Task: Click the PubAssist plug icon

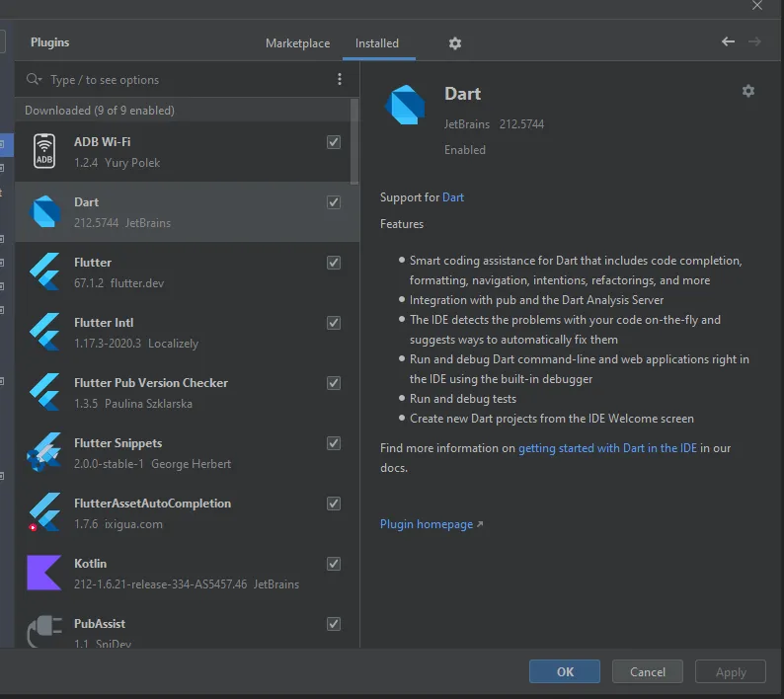Action: tap(44, 631)
